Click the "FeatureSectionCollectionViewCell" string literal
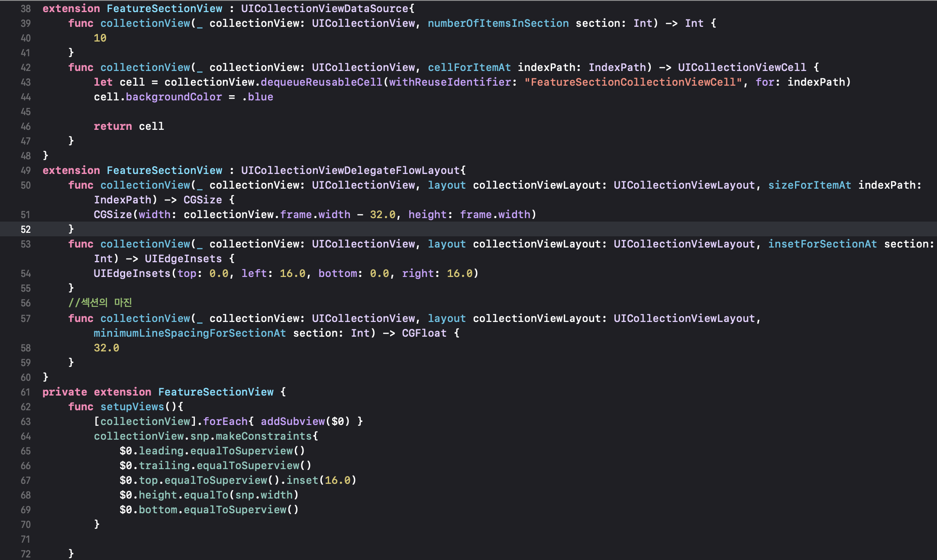937x560 pixels. pos(633,82)
